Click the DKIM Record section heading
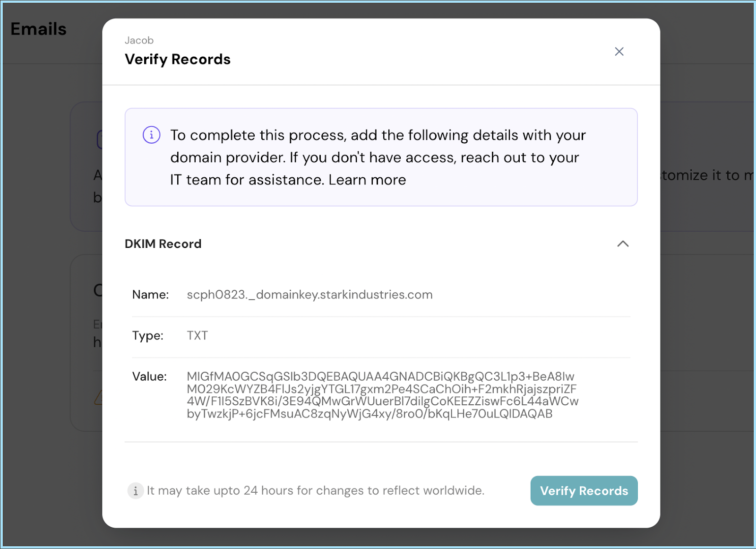The width and height of the screenshot is (756, 549). click(163, 244)
